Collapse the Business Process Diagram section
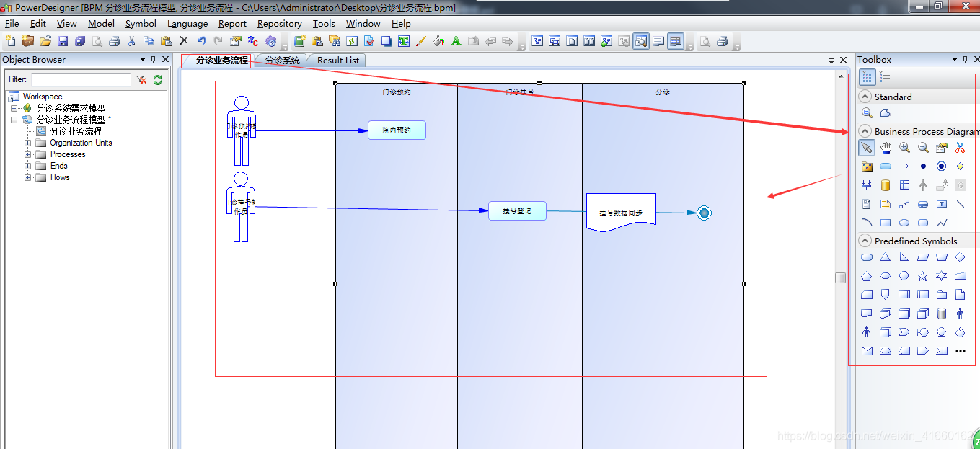This screenshot has width=980, height=449. [865, 131]
